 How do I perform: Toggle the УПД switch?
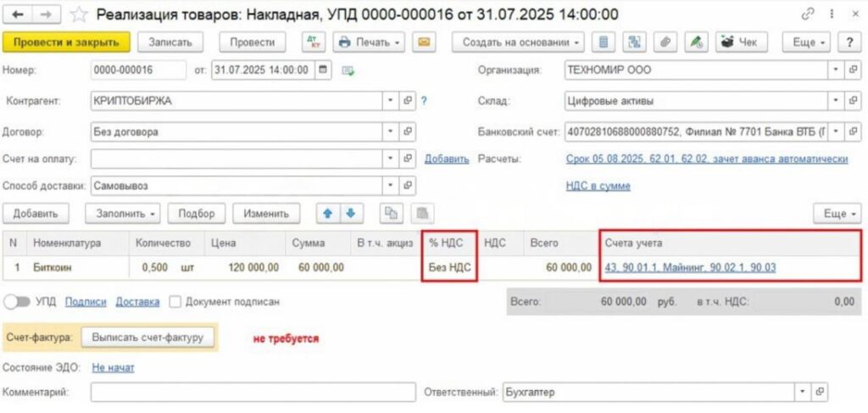click(17, 301)
